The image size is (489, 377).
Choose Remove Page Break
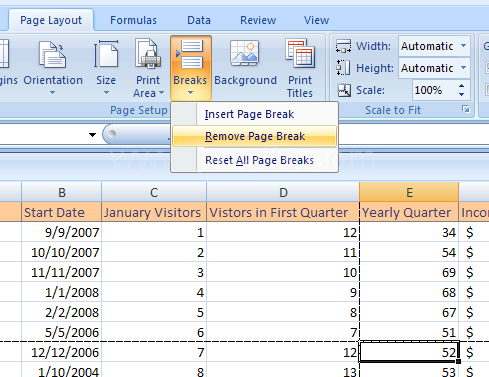pyautogui.click(x=254, y=136)
